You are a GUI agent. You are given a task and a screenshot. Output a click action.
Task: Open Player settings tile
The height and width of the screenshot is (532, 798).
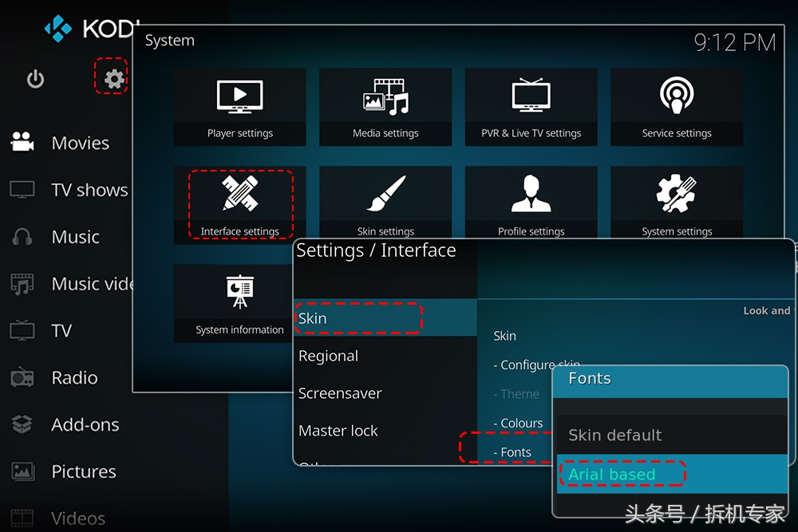pyautogui.click(x=239, y=107)
